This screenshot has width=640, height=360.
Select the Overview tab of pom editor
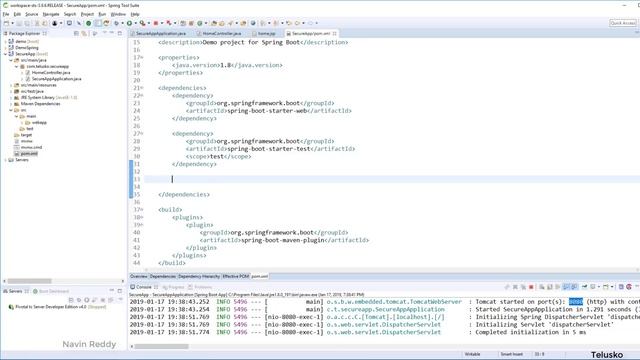tap(138, 276)
